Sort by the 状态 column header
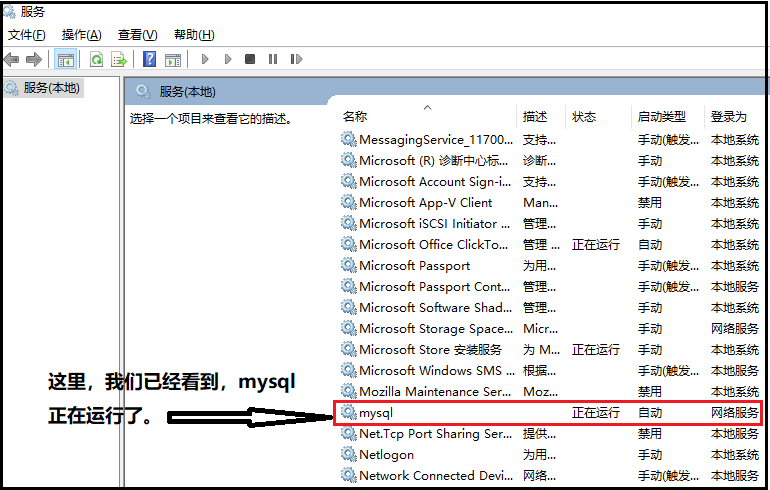770x490 pixels. 584,117
